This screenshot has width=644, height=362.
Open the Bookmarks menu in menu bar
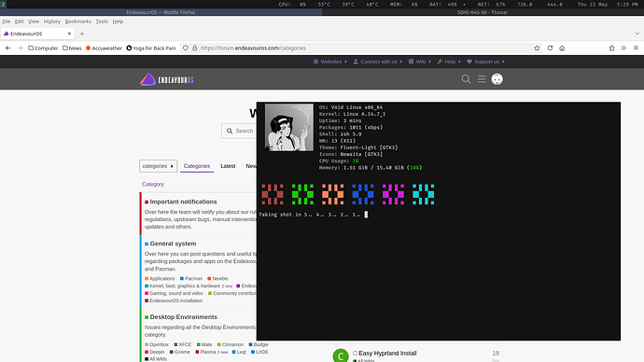pyautogui.click(x=78, y=21)
